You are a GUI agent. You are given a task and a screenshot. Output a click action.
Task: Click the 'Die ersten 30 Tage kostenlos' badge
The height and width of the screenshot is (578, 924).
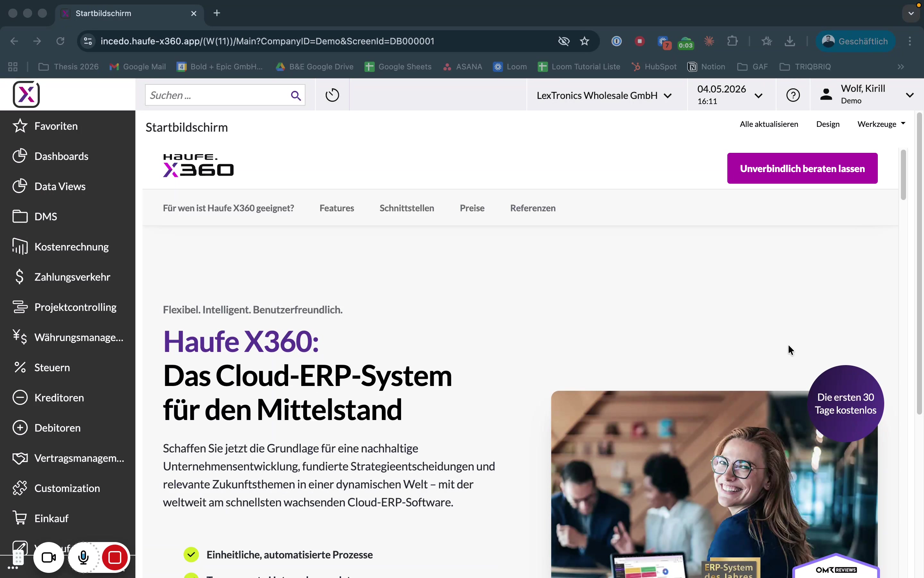[x=845, y=404]
